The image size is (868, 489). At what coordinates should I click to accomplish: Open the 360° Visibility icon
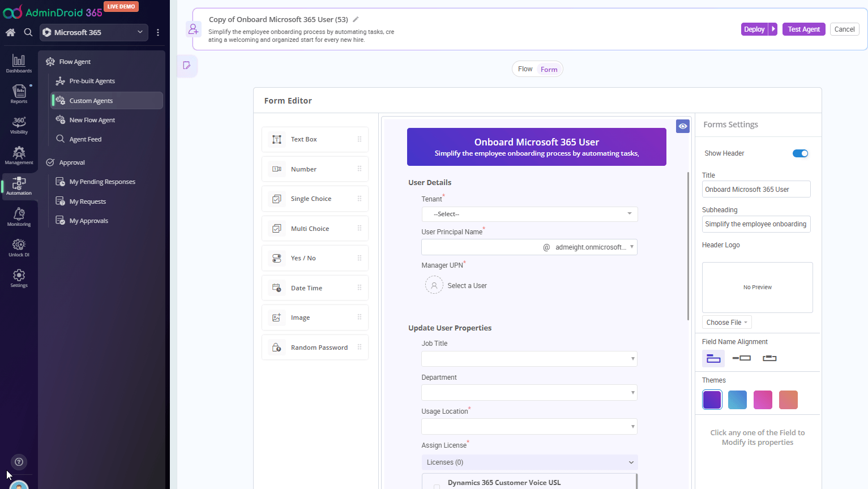click(x=19, y=125)
